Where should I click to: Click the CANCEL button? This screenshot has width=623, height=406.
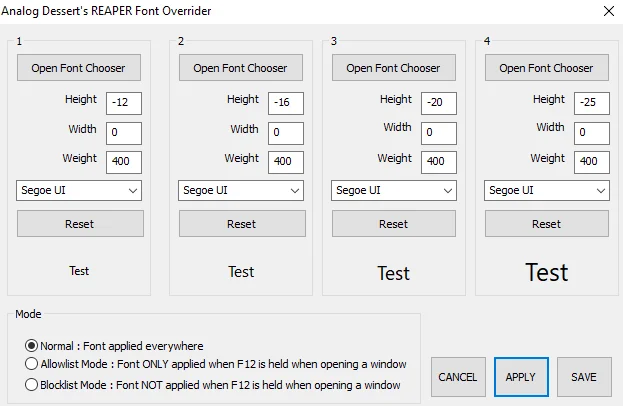(x=458, y=377)
